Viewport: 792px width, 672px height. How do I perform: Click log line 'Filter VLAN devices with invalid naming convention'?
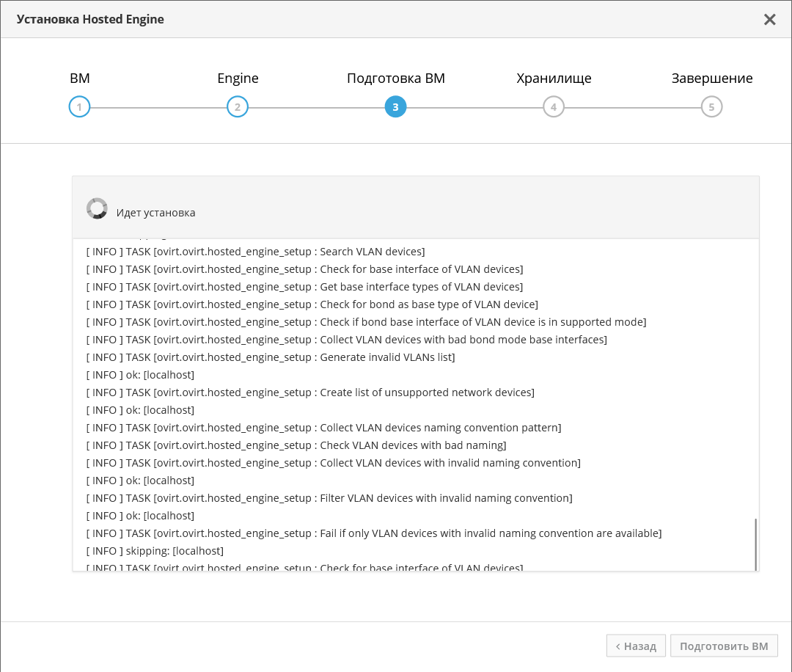coord(329,498)
